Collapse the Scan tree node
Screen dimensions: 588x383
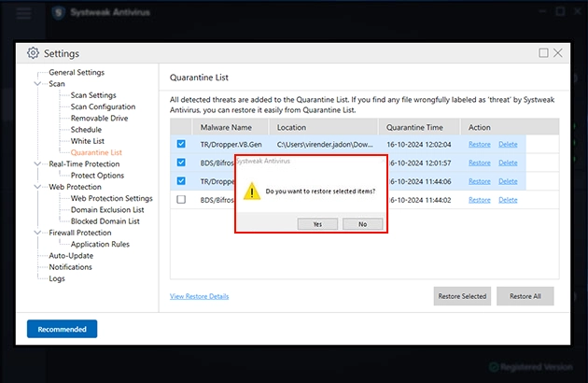click(36, 84)
